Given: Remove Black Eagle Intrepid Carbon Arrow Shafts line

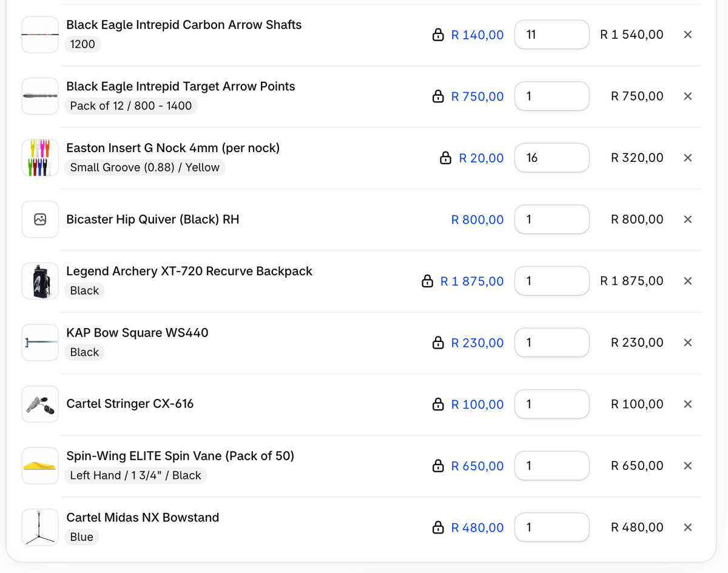Looking at the screenshot, I should [x=687, y=35].
